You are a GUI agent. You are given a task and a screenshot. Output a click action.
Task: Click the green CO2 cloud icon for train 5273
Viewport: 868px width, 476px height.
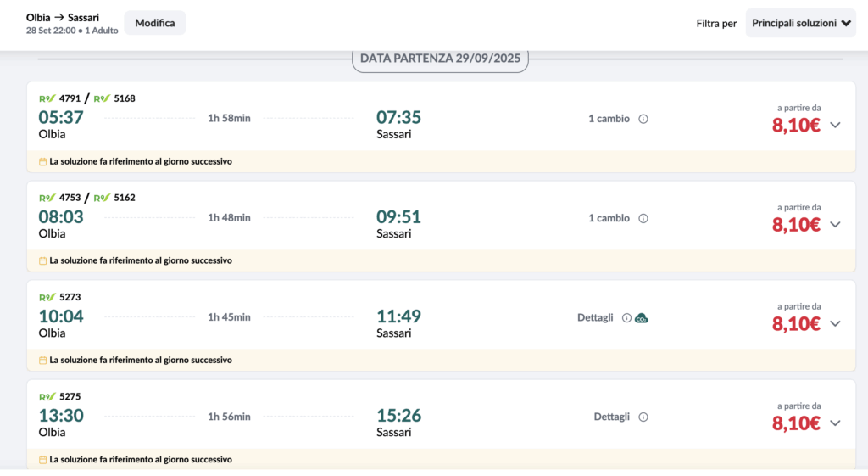click(642, 318)
